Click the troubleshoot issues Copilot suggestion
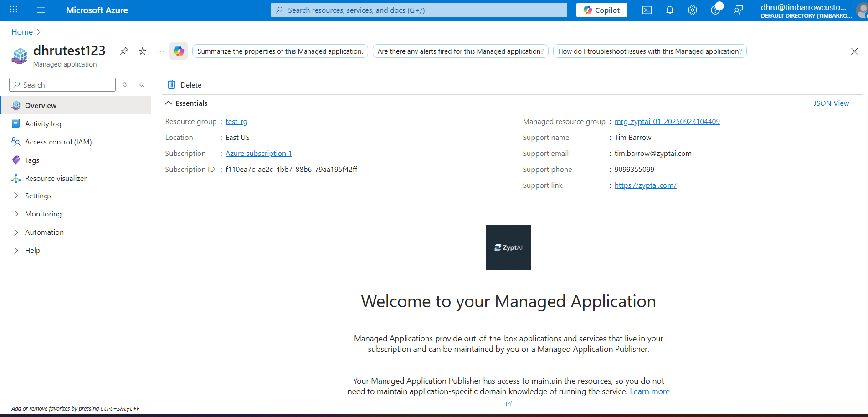 (x=650, y=51)
